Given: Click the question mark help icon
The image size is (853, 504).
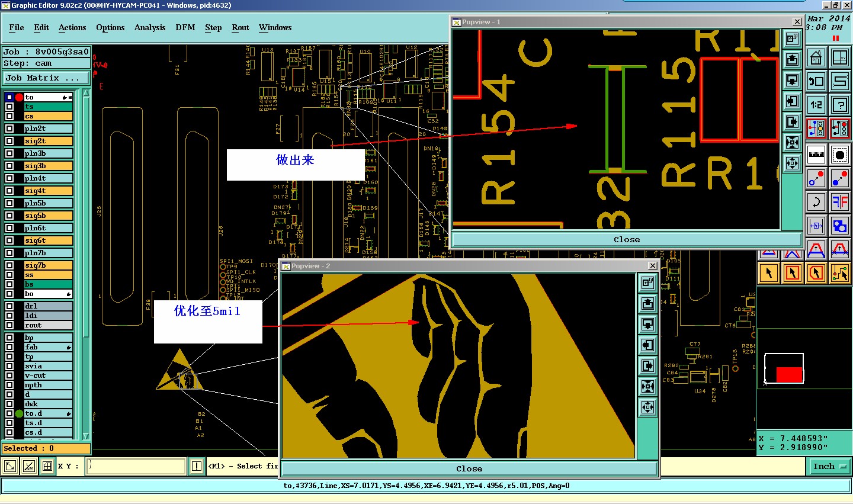Looking at the screenshot, I should point(840,105).
